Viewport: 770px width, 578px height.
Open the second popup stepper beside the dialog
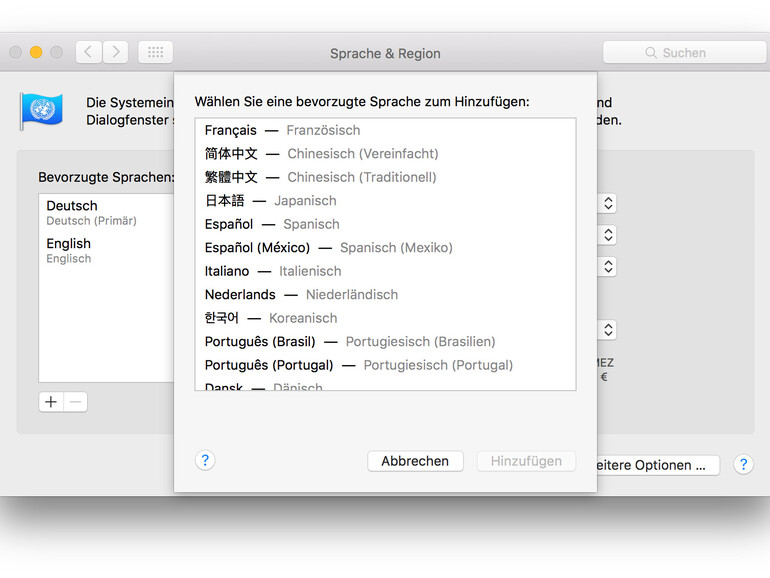coord(608,235)
